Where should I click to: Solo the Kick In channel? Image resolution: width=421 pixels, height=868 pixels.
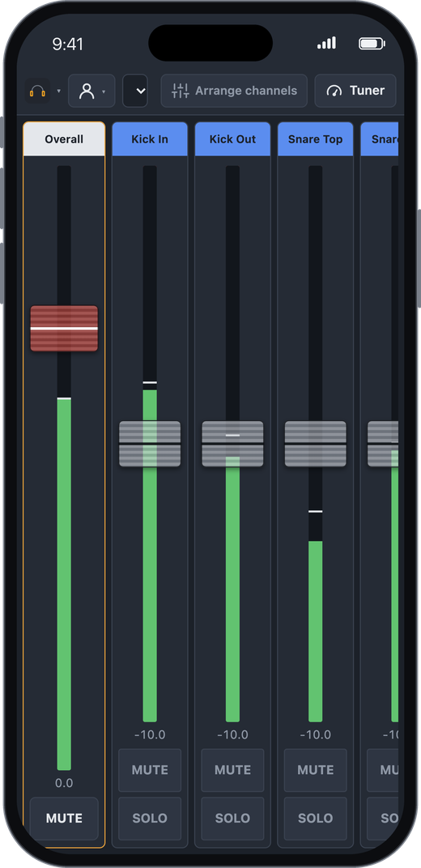pyautogui.click(x=150, y=818)
